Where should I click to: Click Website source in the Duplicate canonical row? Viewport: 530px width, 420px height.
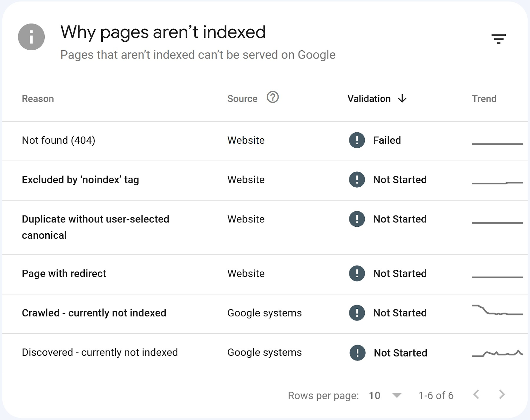click(246, 219)
